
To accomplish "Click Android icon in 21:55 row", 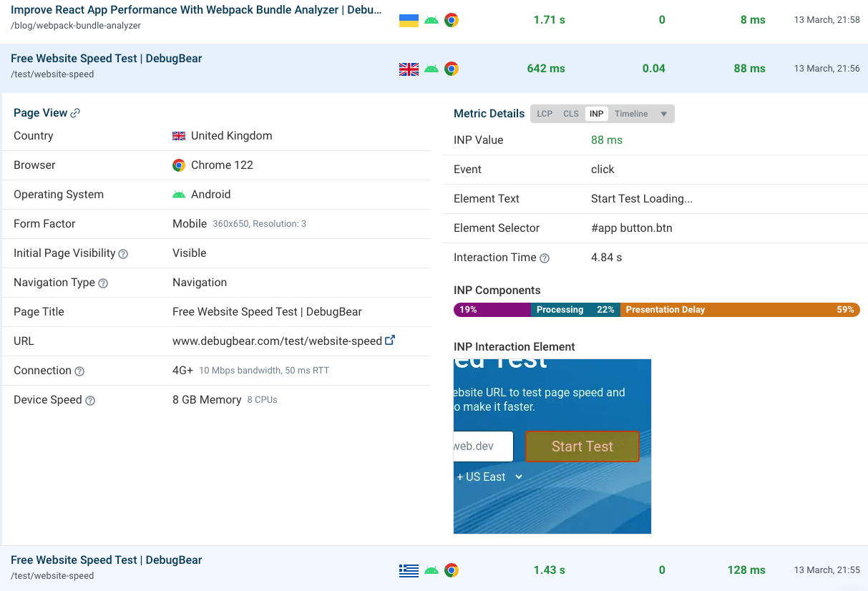I will [x=431, y=570].
